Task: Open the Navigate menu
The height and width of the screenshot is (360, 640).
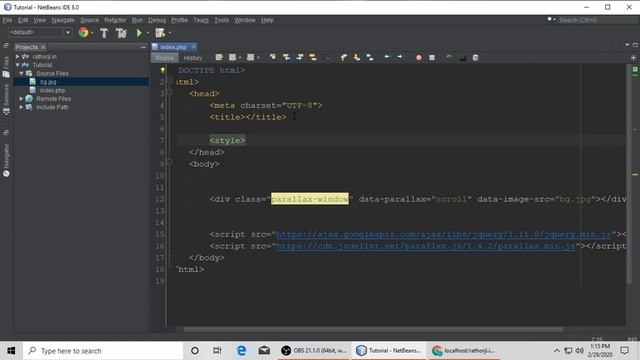Action: 63,20
